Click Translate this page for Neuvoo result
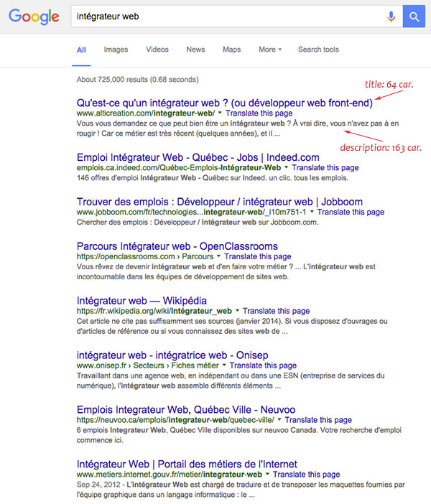 (317, 419)
